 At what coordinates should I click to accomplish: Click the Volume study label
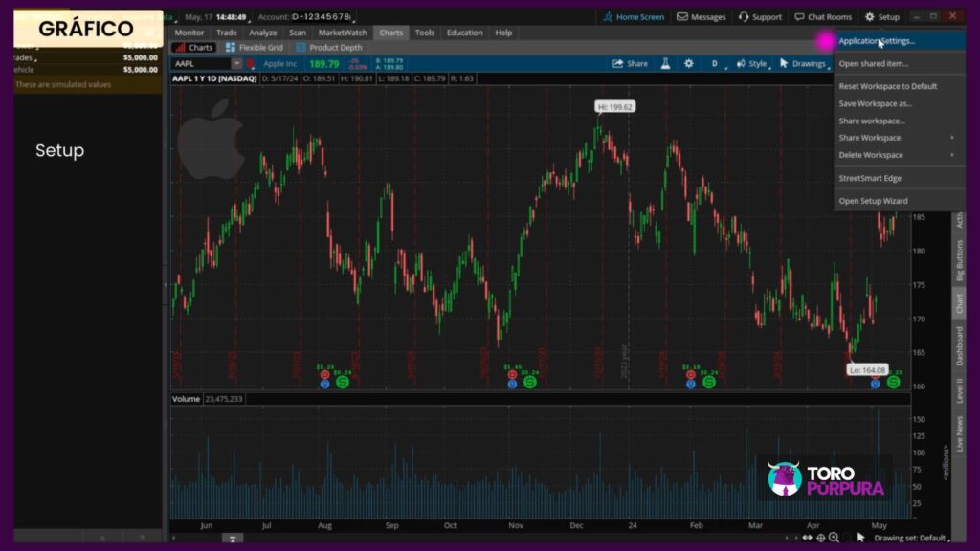pos(186,399)
